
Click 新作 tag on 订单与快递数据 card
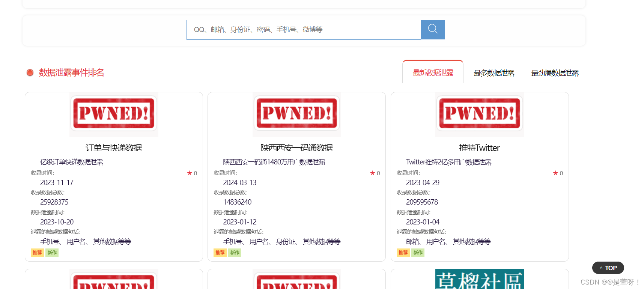pos(52,253)
